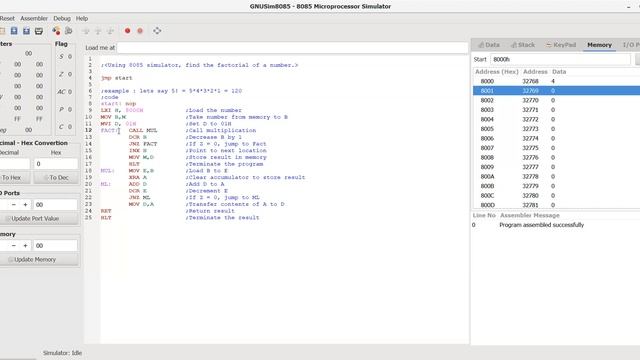Select memory row 8002

point(556,100)
